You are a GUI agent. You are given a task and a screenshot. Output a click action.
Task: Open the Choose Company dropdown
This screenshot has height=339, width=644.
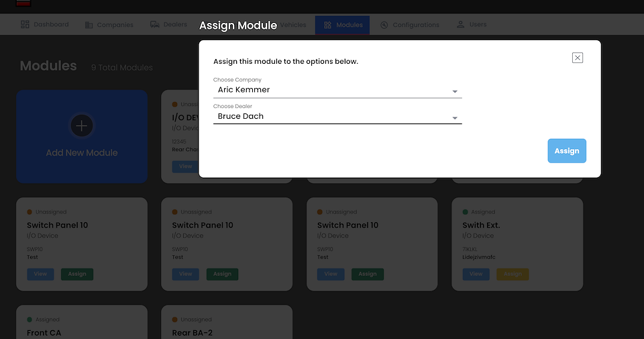coord(337,90)
